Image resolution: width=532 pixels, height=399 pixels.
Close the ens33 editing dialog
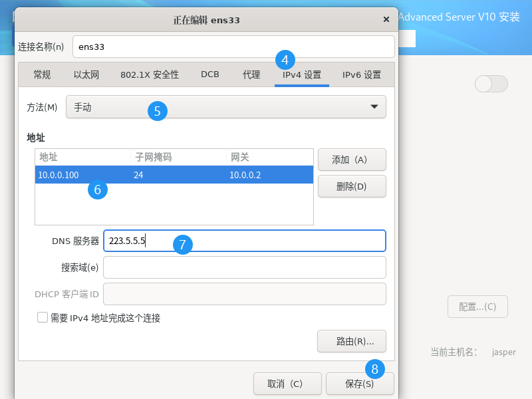coord(386,20)
